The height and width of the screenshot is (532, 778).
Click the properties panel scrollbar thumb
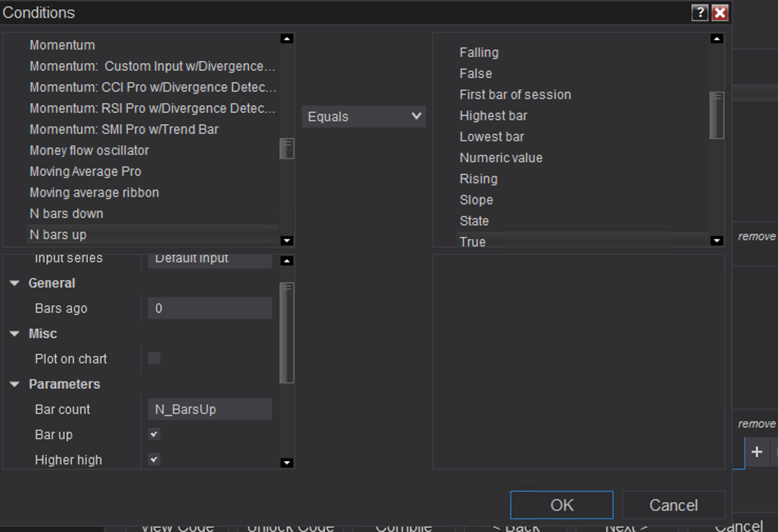pos(287,333)
